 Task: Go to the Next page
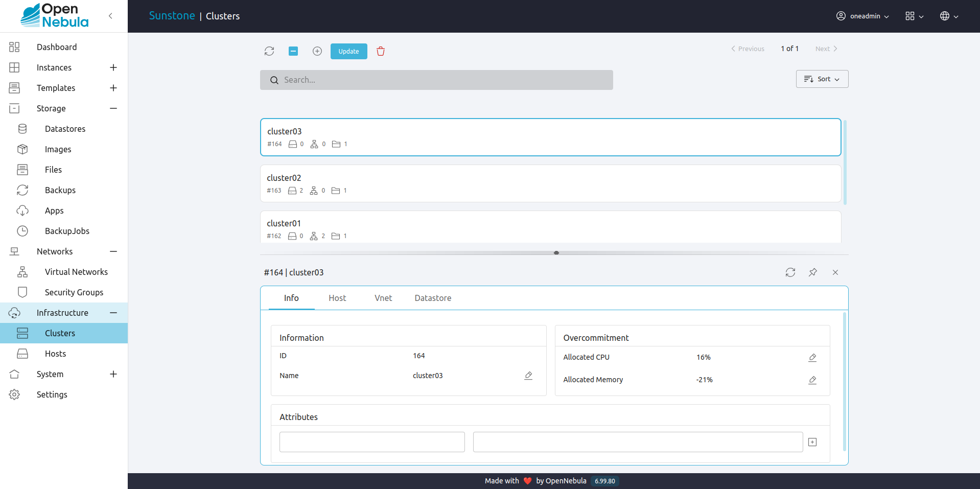click(826, 49)
